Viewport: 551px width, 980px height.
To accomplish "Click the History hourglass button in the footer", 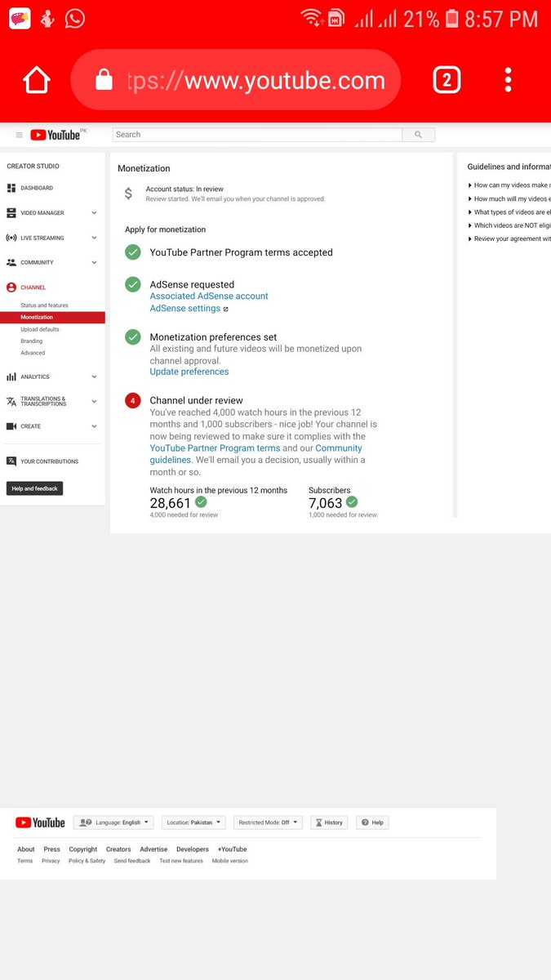I will 329,822.
